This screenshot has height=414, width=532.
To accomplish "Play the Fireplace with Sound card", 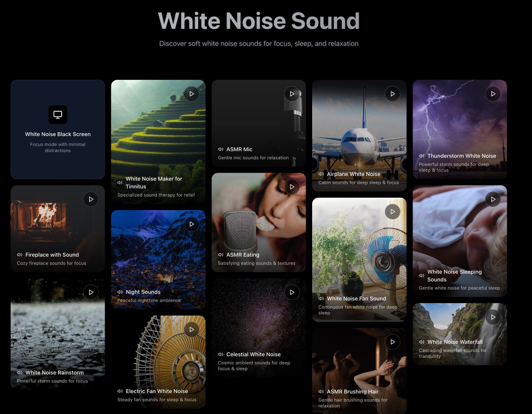I will tap(91, 199).
